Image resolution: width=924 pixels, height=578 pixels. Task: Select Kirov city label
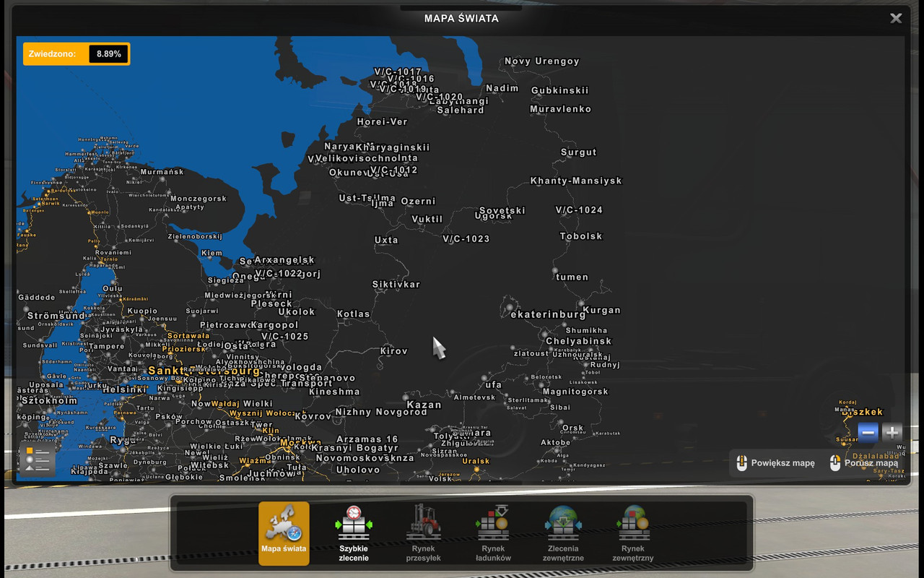pyautogui.click(x=394, y=351)
